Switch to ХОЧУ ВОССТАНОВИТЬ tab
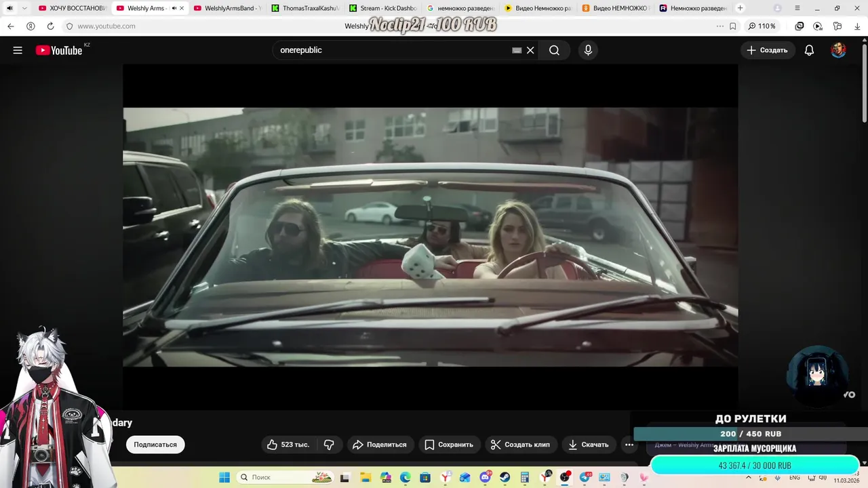Image resolution: width=868 pixels, height=488 pixels. (x=72, y=8)
